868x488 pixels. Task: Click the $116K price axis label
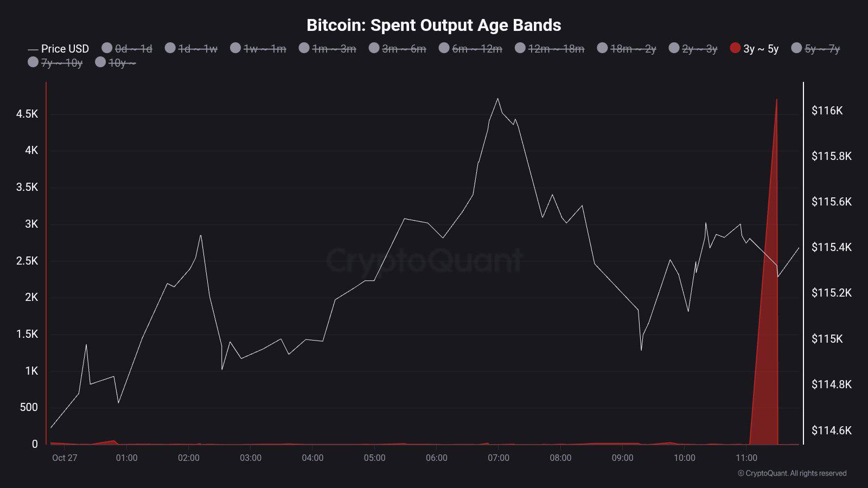[x=827, y=111]
